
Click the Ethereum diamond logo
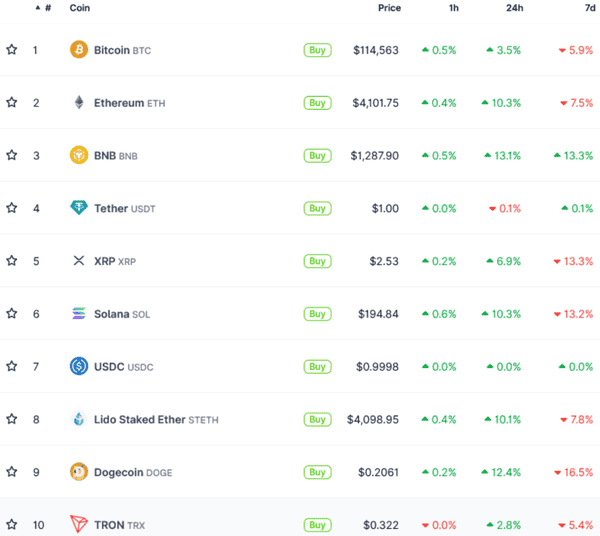(79, 102)
